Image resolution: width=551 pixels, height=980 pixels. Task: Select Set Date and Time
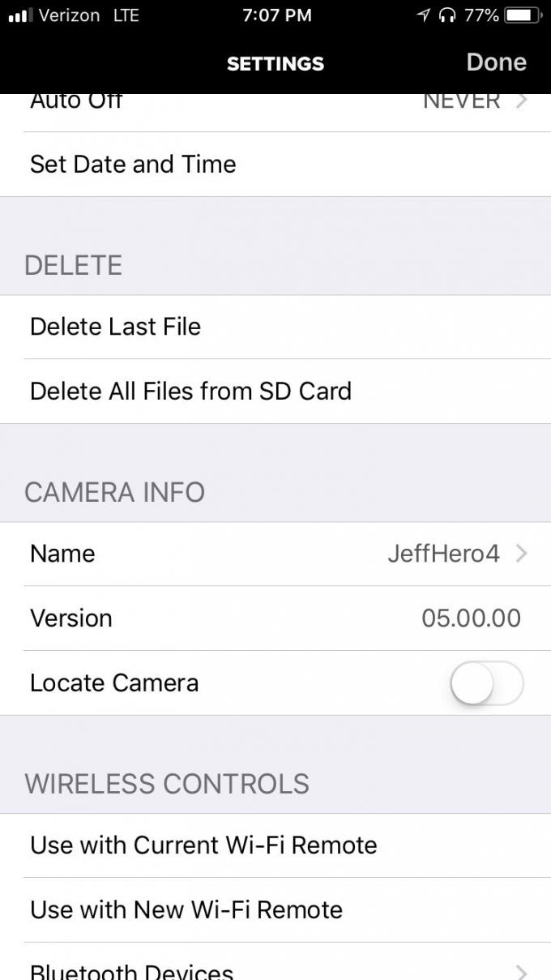click(275, 165)
